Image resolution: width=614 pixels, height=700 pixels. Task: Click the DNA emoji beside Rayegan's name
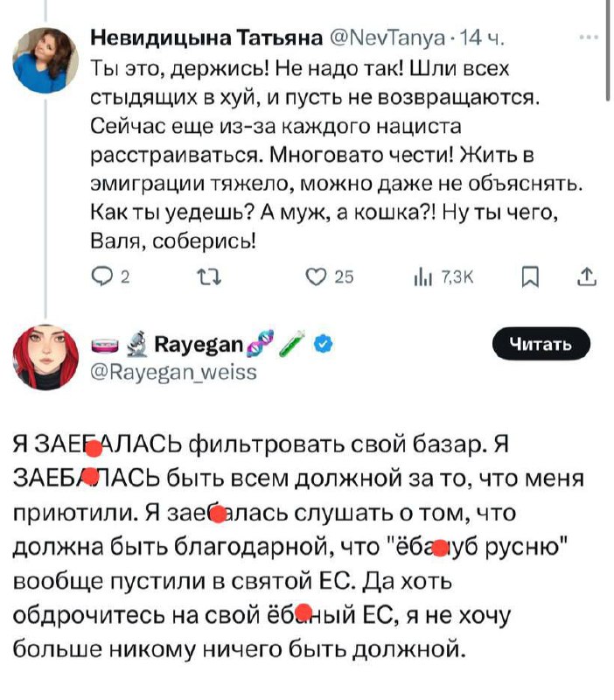click(259, 342)
